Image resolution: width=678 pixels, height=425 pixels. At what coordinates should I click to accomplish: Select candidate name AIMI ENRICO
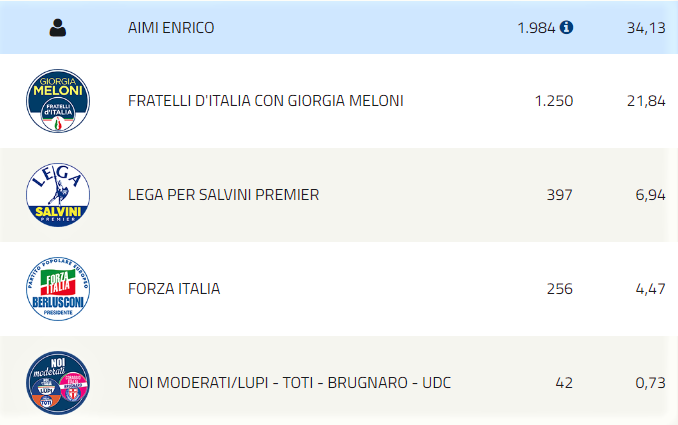(x=171, y=28)
